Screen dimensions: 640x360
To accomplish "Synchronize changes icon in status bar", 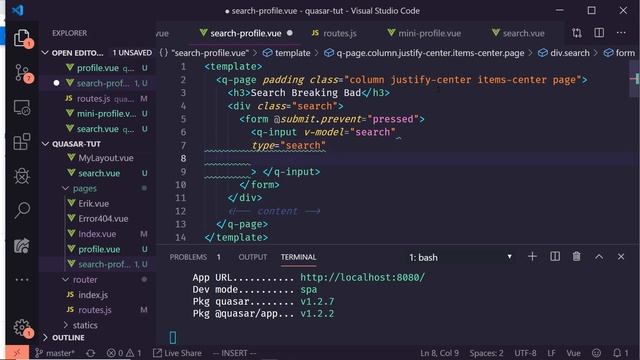I will pos(91,353).
